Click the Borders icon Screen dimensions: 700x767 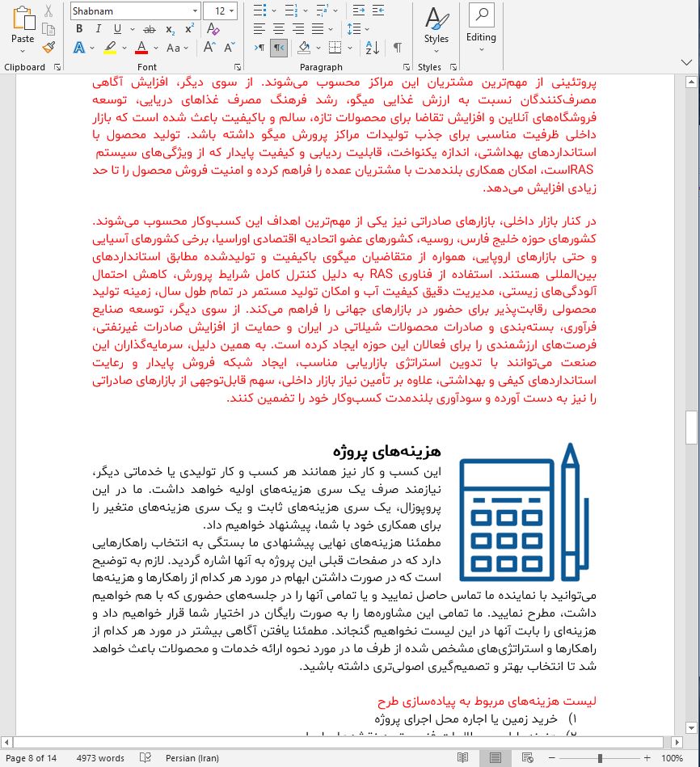[x=335, y=48]
